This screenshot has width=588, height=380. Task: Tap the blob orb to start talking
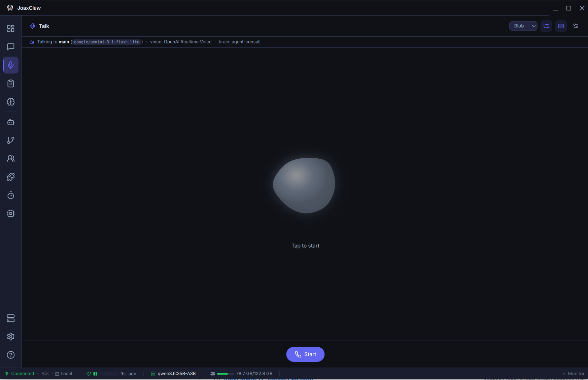coord(304,185)
